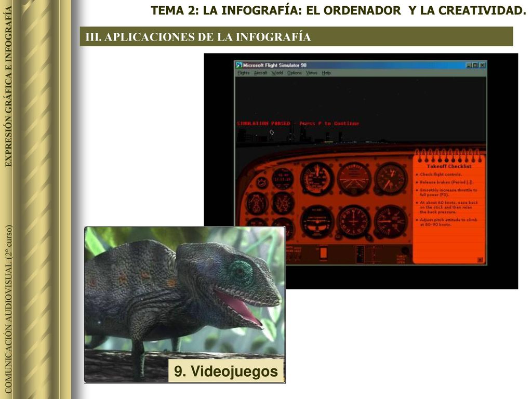Click the small alarm-clock shaped gauge

pyautogui.click(x=261, y=183)
